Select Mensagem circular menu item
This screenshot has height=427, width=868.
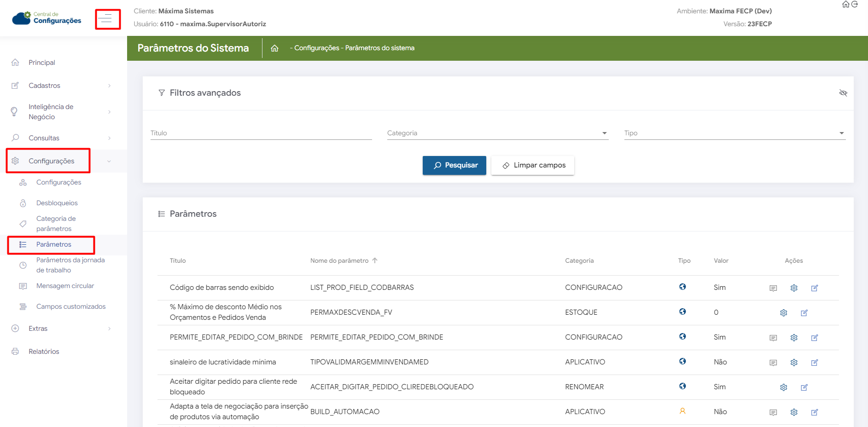pyautogui.click(x=65, y=286)
